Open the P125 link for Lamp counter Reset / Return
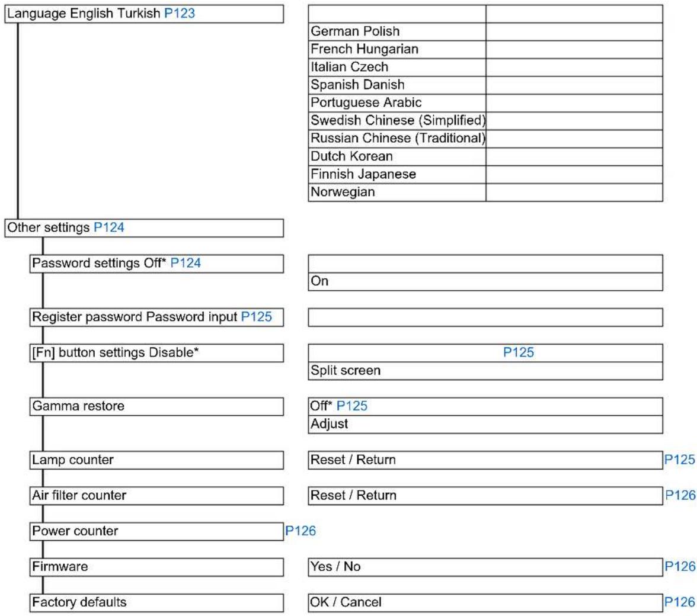The height and width of the screenshot is (616, 697). (680, 460)
